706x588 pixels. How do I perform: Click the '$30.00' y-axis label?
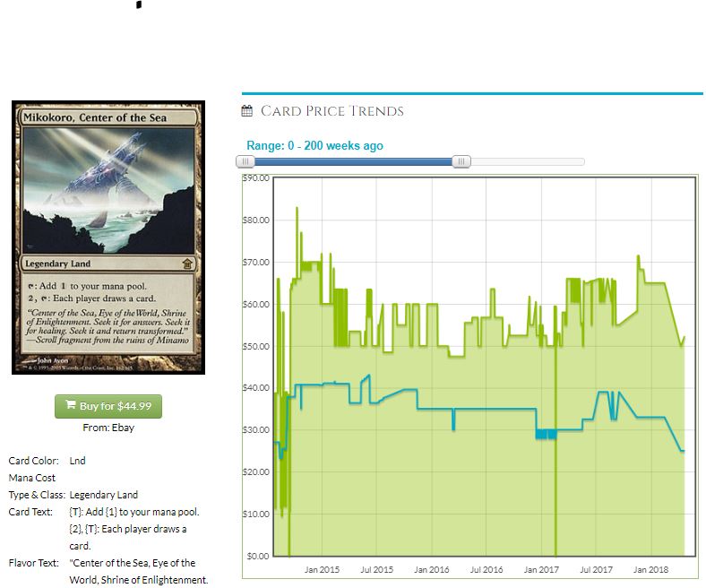256,430
